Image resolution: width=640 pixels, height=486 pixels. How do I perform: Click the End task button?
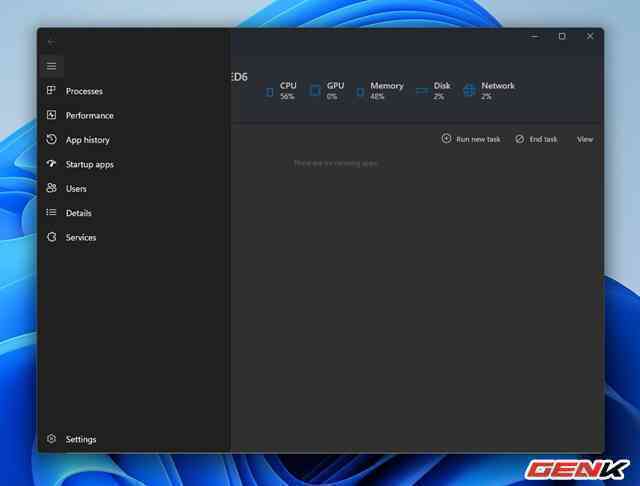tap(536, 139)
